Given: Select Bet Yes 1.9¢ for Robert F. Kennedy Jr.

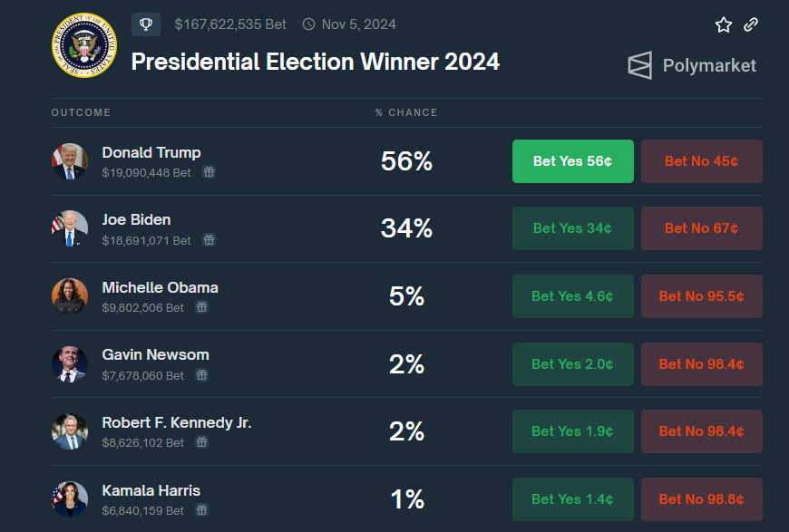Looking at the screenshot, I should [x=572, y=431].
